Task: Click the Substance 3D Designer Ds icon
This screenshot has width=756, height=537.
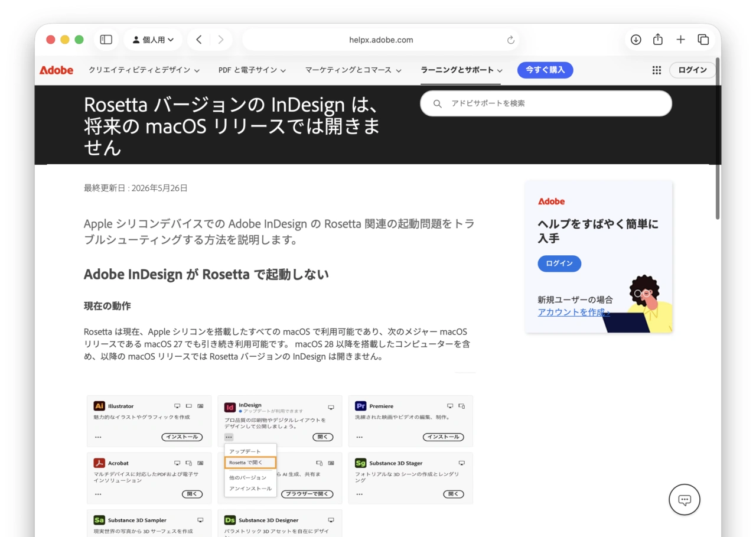Action: [x=230, y=520]
